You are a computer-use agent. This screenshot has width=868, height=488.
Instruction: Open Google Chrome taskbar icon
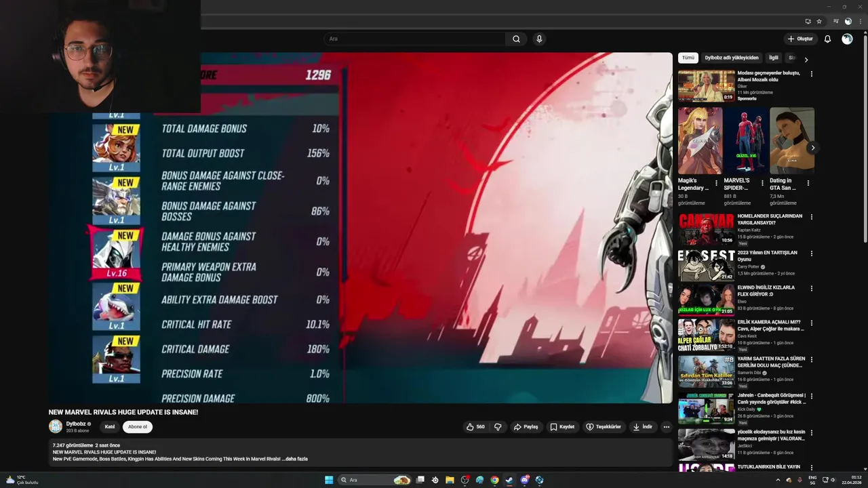494,480
